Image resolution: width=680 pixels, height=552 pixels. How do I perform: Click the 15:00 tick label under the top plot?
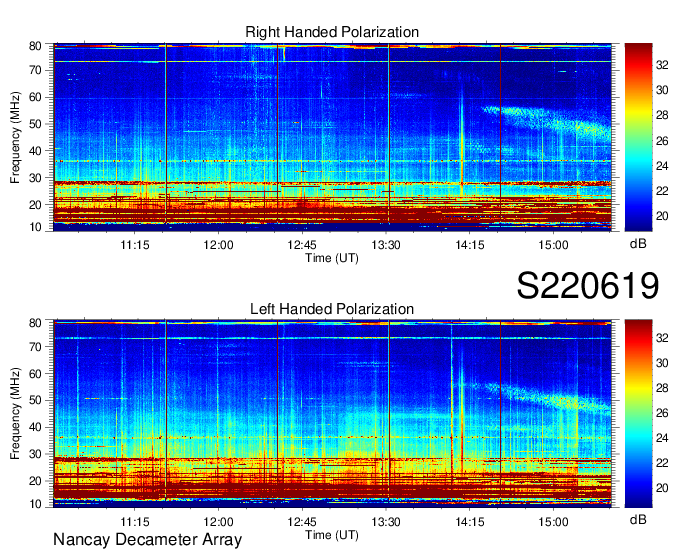[553, 245]
